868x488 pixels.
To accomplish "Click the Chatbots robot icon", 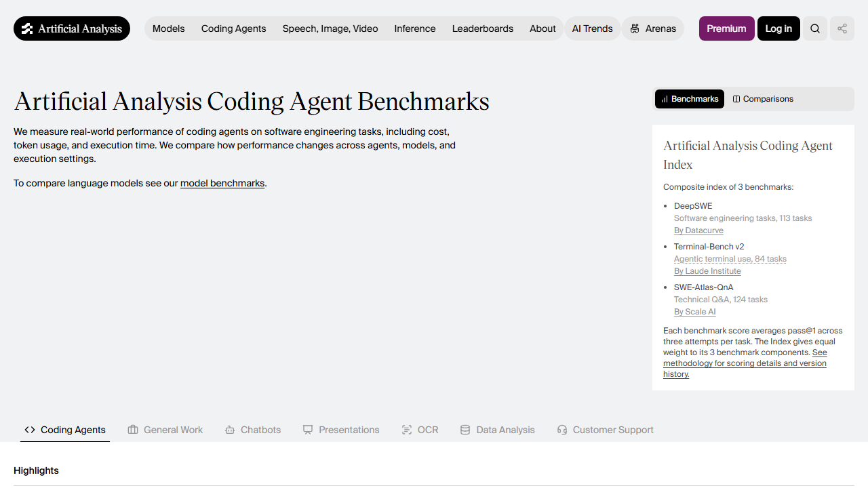I will click(x=230, y=430).
